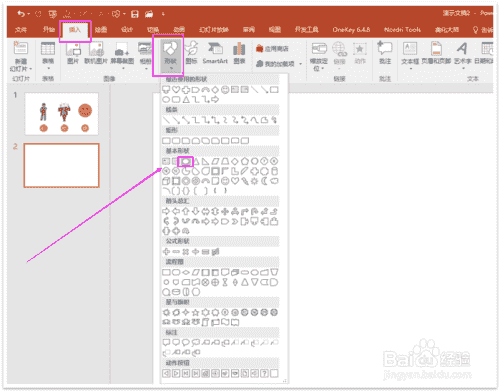Choose the question mark Help action button
The image size is (500, 392).
(264, 373)
